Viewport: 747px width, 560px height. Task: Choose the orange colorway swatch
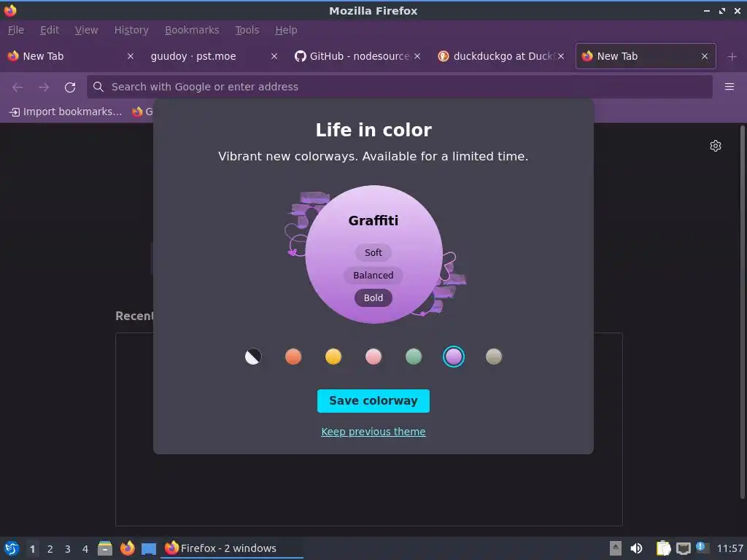(x=293, y=357)
